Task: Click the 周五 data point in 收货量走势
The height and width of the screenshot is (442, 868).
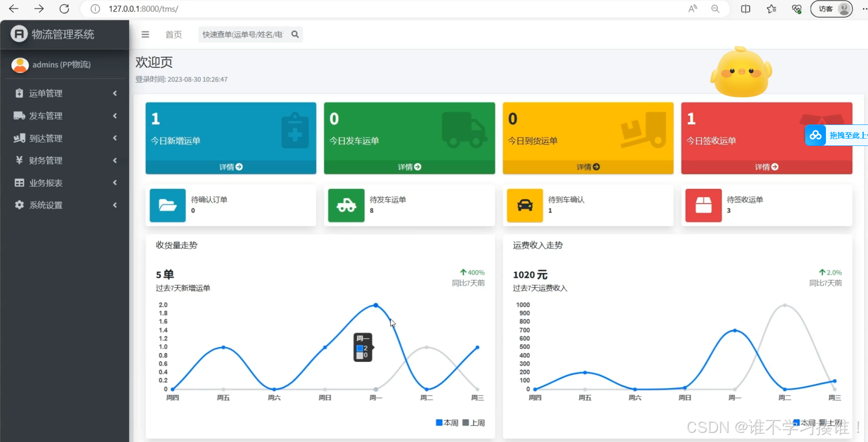Action: (x=223, y=347)
